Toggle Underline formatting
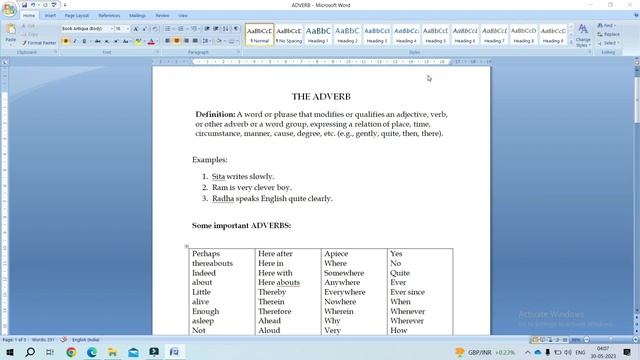This screenshot has height=360, width=640. [84, 41]
